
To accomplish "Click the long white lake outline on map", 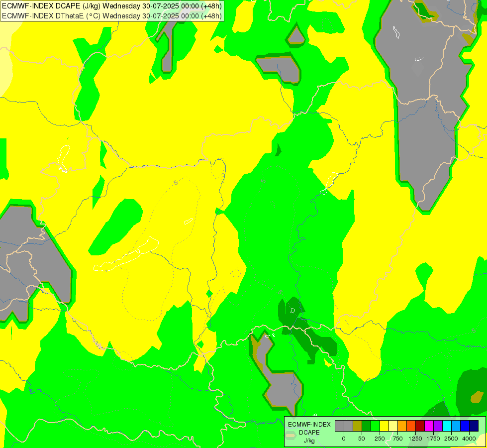I will (x=126, y=254).
